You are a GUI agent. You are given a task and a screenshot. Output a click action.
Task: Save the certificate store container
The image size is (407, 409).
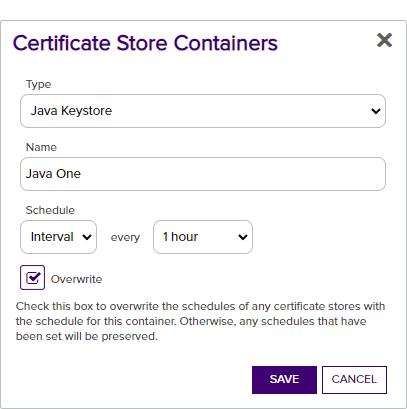284,380
